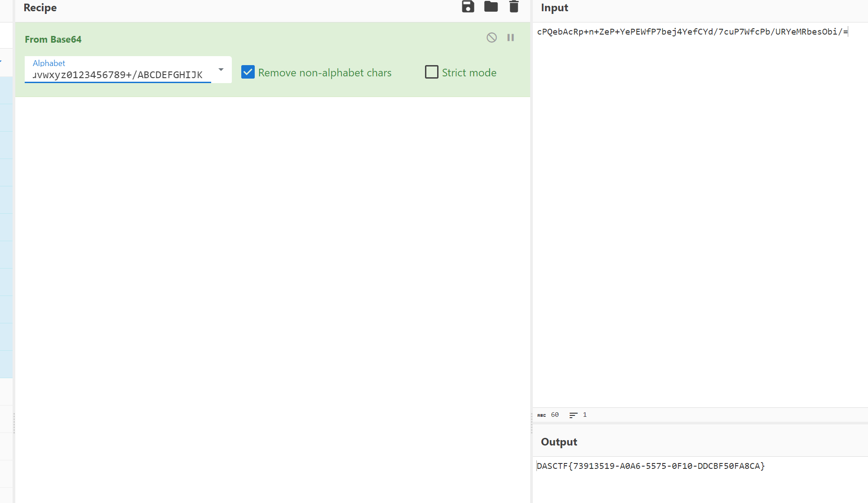This screenshot has width=868, height=503.
Task: Click the From Base64 operation title
Action: coord(53,40)
